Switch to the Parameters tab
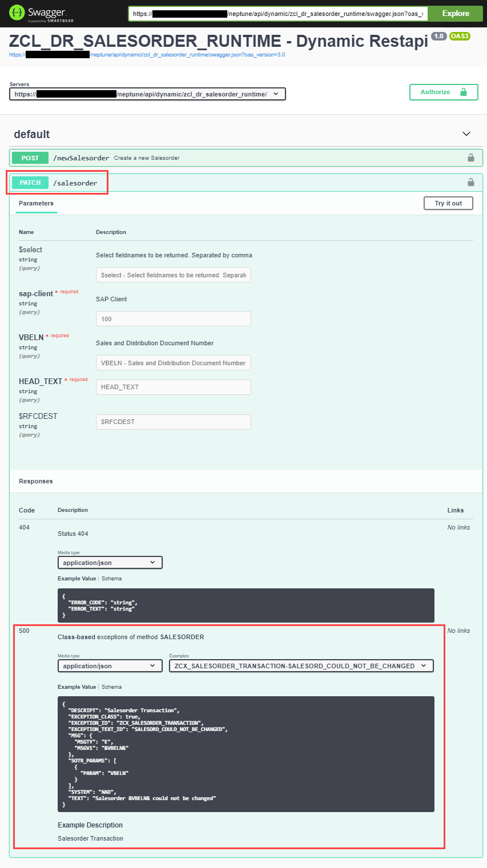The height and width of the screenshot is (868, 487). pos(36,203)
